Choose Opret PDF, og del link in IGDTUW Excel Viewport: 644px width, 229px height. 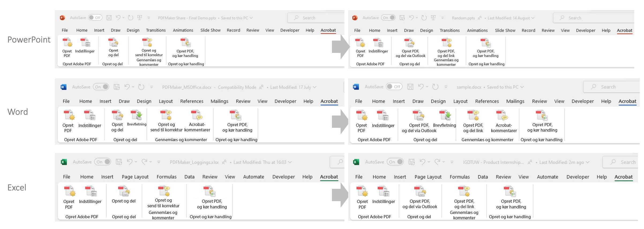(x=464, y=197)
